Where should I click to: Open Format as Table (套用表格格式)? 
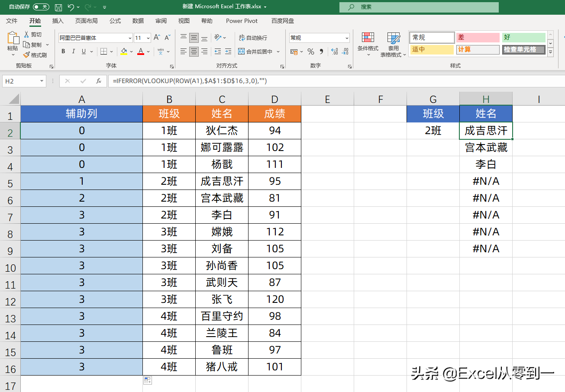click(394, 44)
